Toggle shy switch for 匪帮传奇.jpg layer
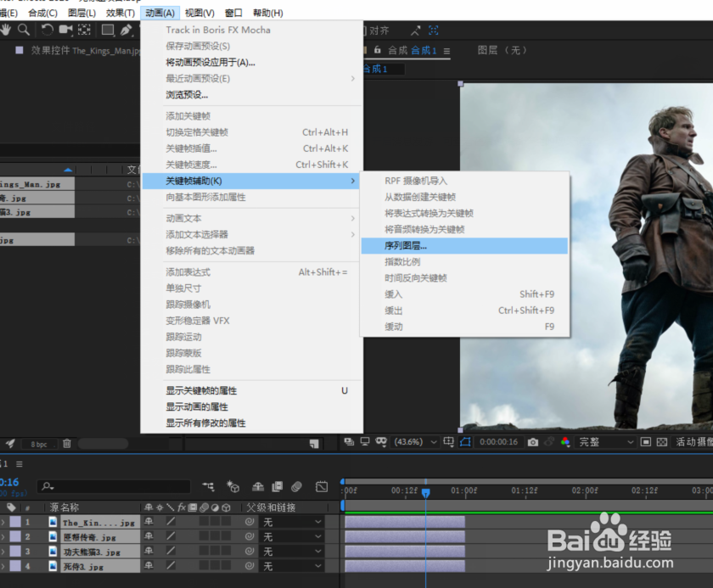 click(x=149, y=536)
